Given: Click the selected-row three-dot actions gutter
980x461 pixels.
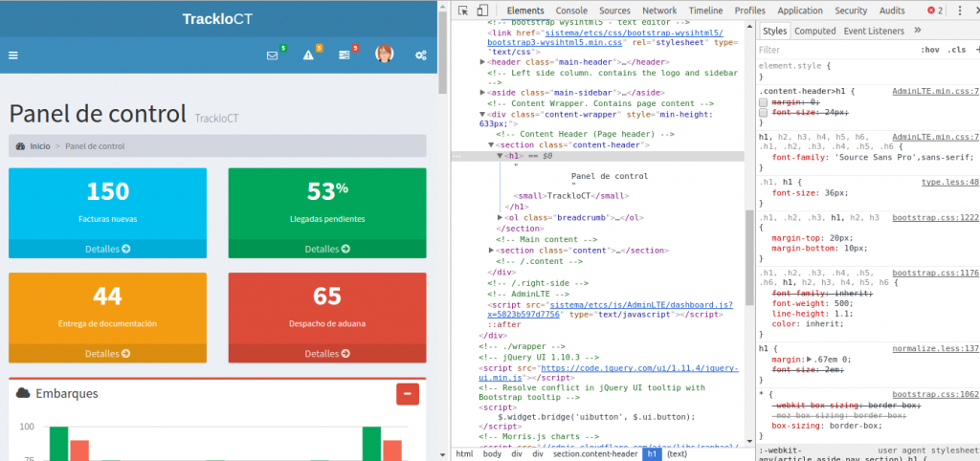Looking at the screenshot, I should click(457, 156).
